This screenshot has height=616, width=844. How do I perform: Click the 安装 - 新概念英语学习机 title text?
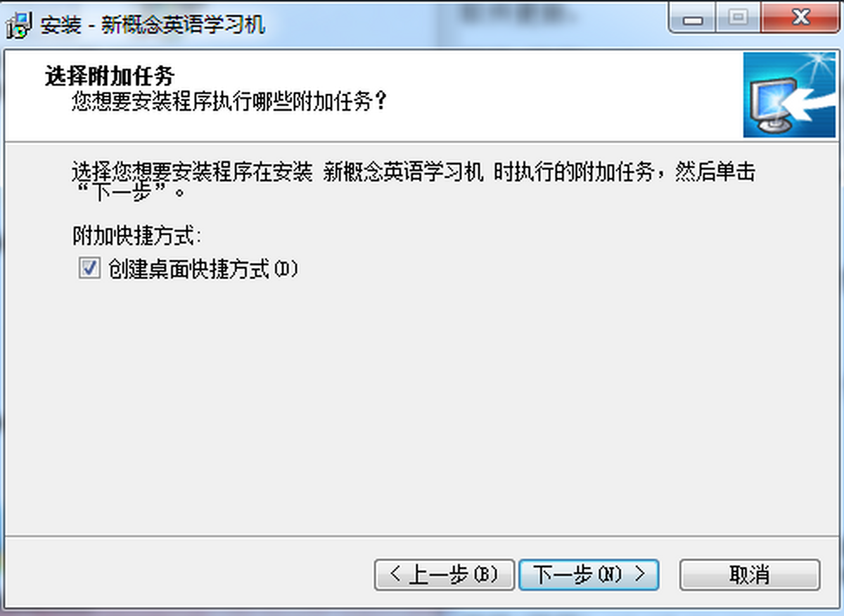pyautogui.click(x=153, y=25)
